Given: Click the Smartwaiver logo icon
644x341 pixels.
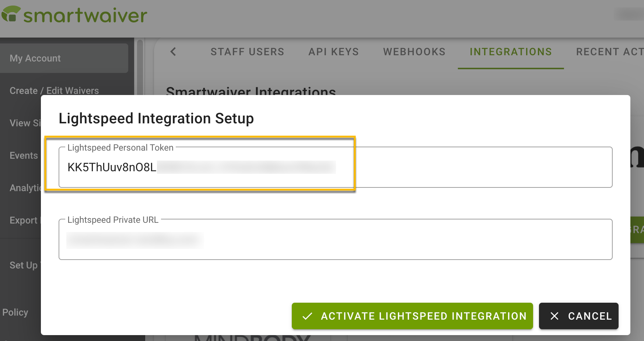Looking at the screenshot, I should pyautogui.click(x=11, y=14).
